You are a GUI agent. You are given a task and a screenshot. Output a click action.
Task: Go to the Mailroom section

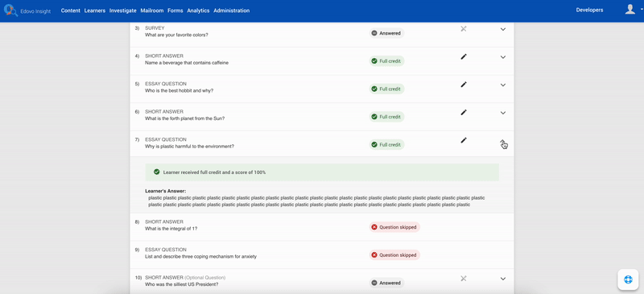click(x=152, y=10)
